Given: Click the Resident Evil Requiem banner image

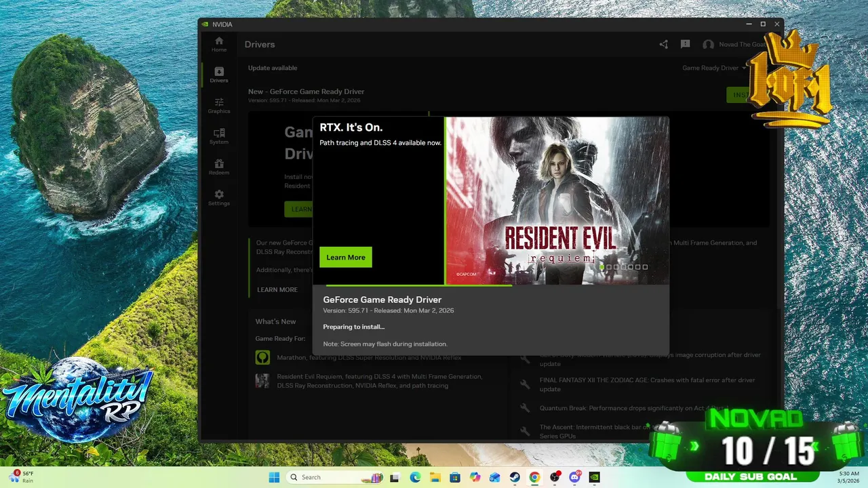Looking at the screenshot, I should tap(557, 201).
